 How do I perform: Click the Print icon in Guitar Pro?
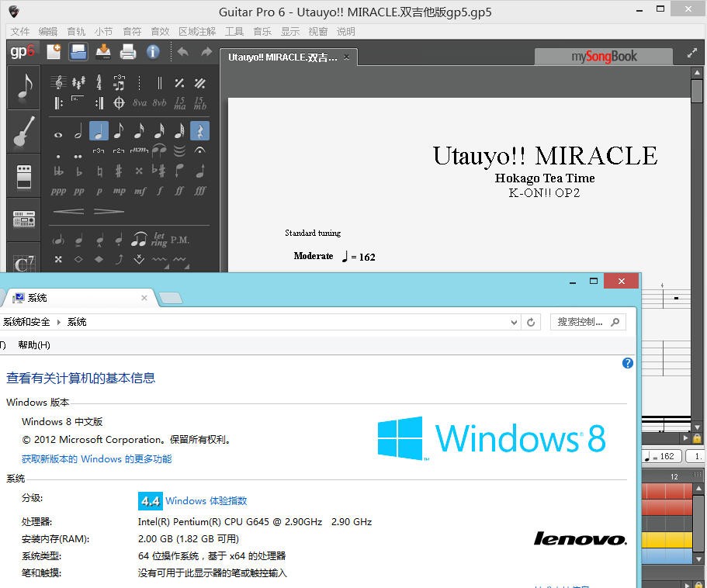128,52
